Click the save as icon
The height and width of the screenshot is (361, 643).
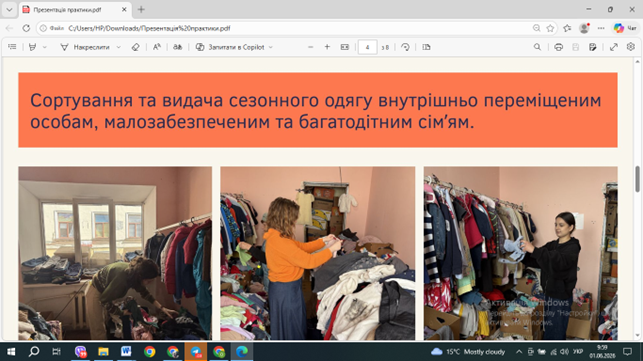tap(593, 47)
